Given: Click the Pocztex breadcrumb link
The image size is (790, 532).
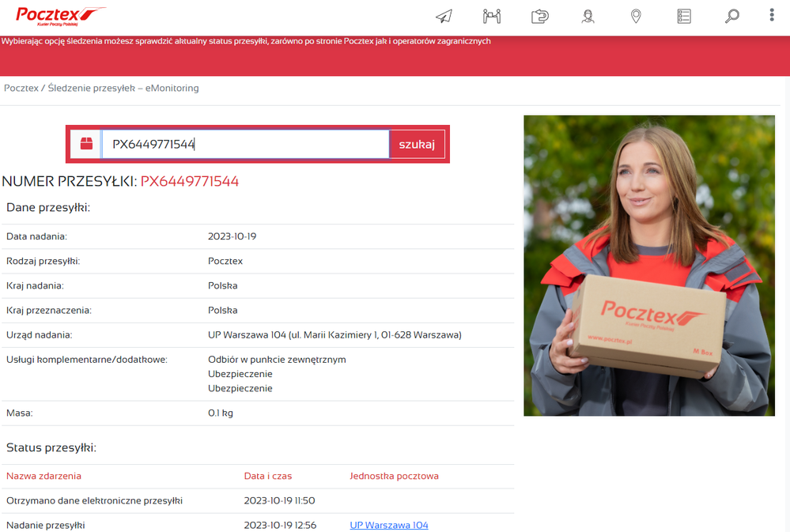Looking at the screenshot, I should [21, 89].
